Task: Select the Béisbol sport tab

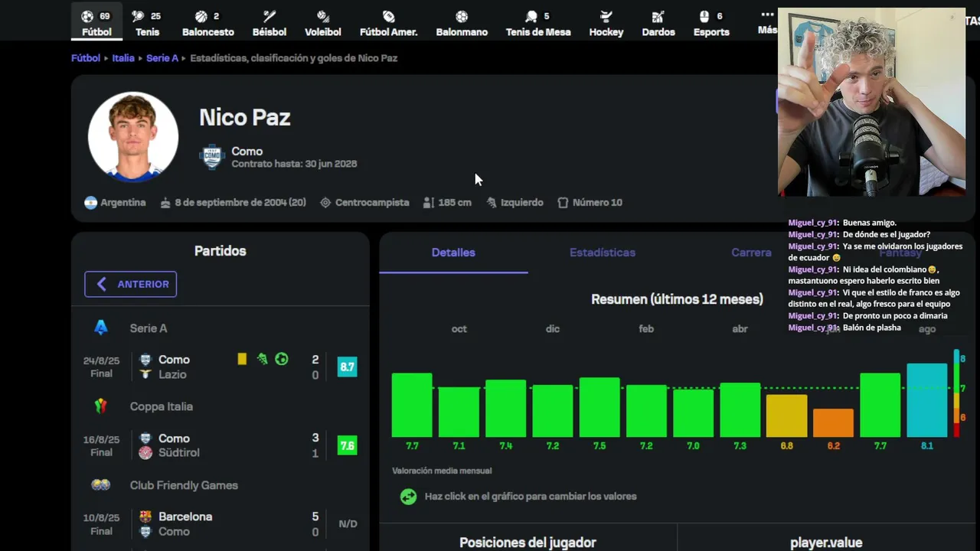Action: click(269, 23)
